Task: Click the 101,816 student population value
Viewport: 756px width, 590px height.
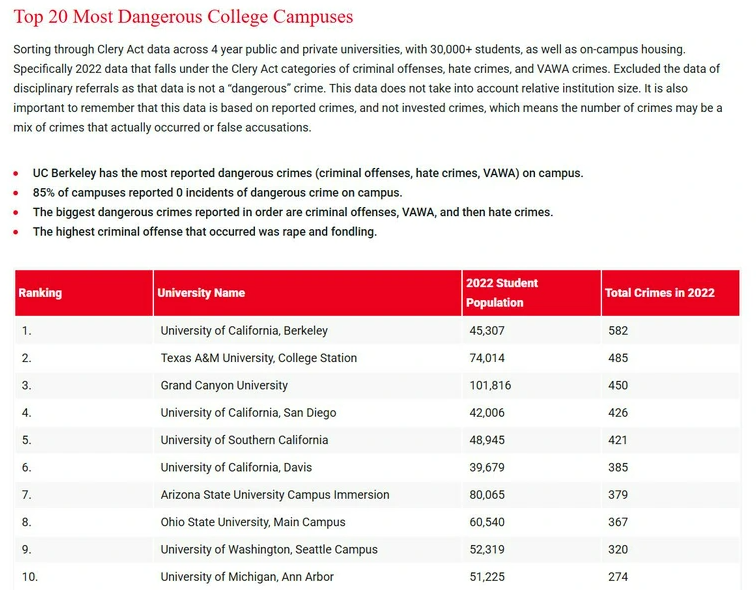Action: coord(490,386)
